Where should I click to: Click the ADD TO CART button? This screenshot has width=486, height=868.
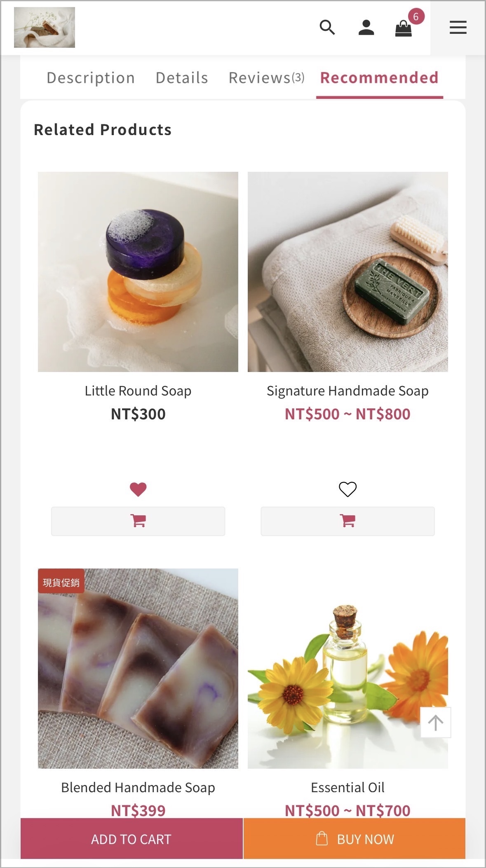131,838
